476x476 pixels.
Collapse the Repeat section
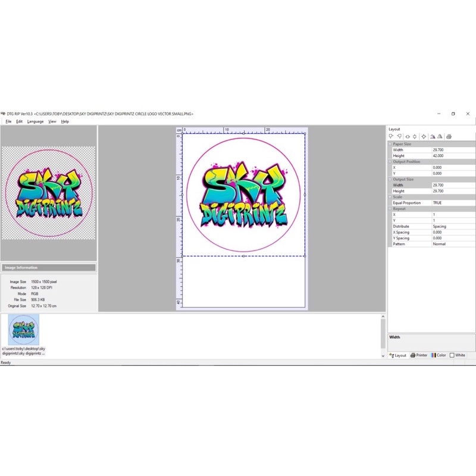[390, 209]
